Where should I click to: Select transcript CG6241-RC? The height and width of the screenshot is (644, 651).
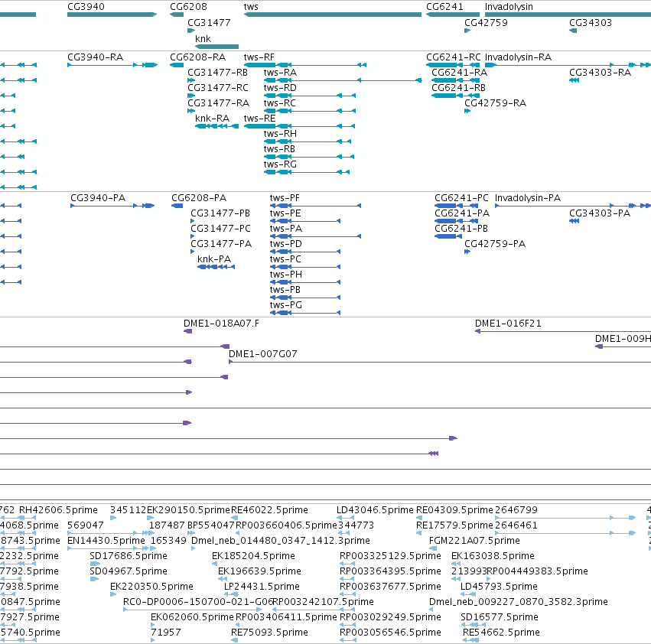[454, 57]
